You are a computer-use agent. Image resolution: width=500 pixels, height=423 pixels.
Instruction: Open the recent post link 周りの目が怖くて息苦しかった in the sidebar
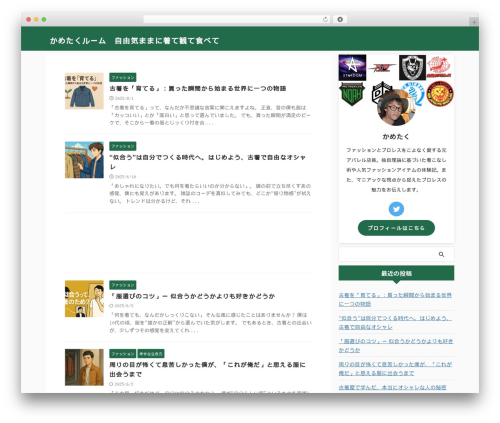[x=395, y=369]
